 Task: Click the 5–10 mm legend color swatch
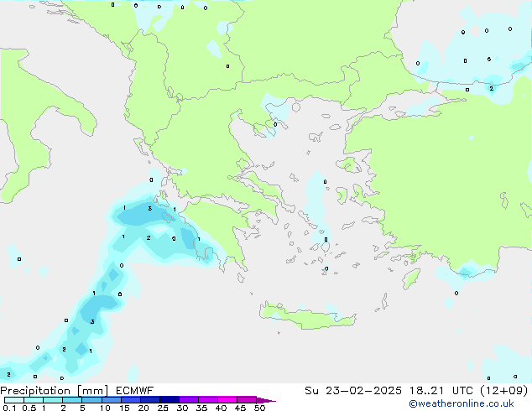(91, 400)
